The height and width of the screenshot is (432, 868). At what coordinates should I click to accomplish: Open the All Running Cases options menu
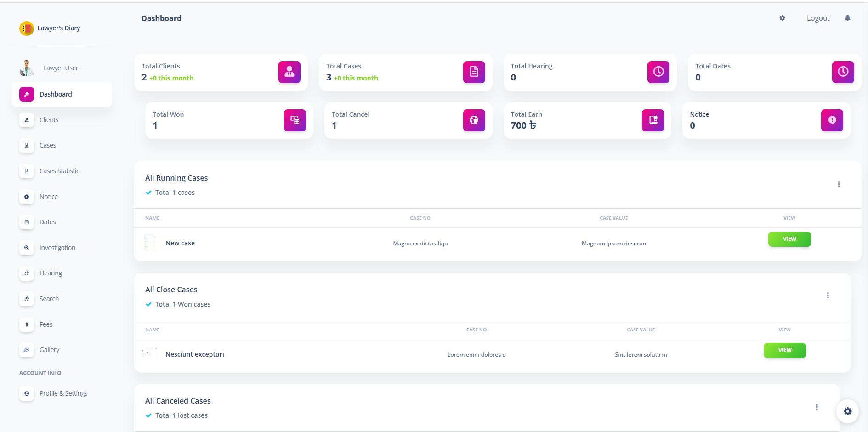click(839, 184)
